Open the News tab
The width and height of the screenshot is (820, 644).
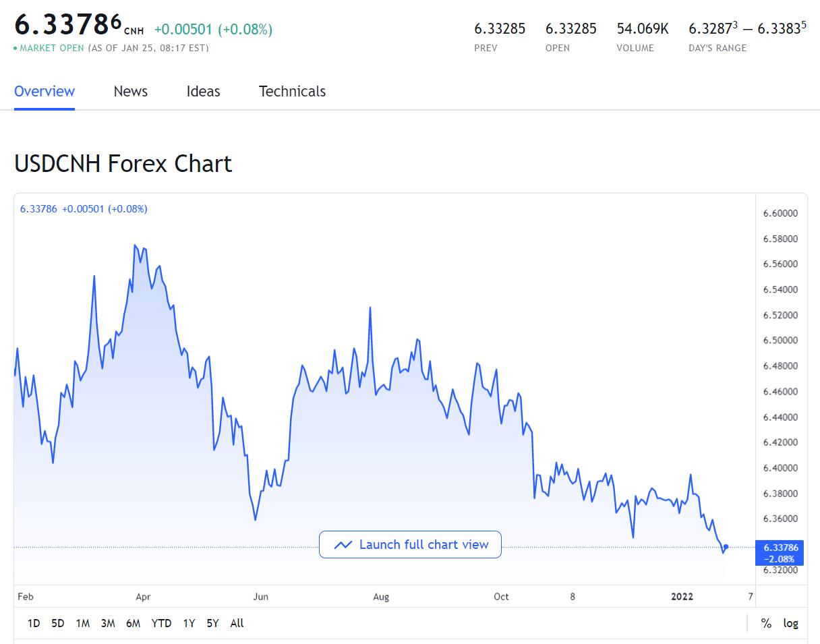pyautogui.click(x=130, y=92)
